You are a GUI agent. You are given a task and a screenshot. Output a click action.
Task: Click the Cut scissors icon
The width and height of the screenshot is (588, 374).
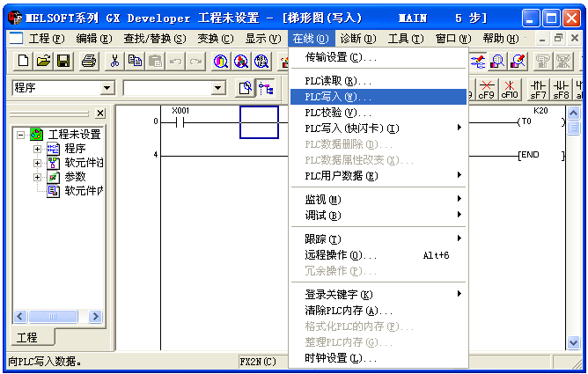click(114, 61)
